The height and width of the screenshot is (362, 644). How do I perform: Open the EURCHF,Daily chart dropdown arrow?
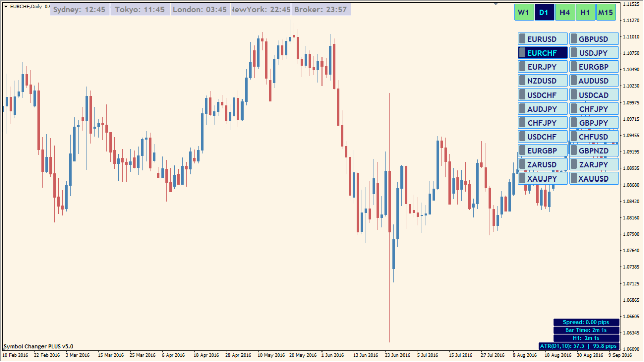6,6
